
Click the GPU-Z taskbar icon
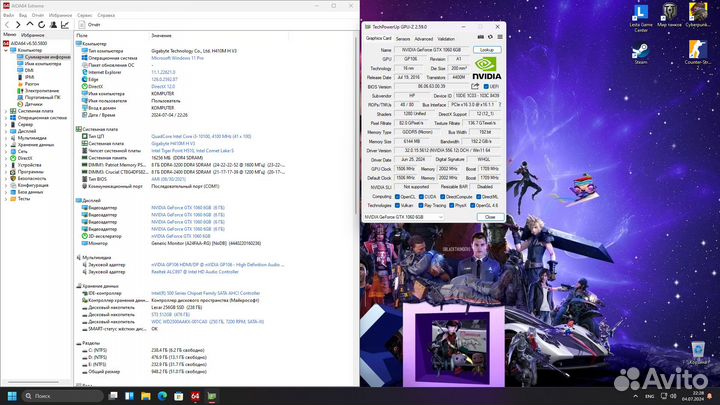(212, 396)
